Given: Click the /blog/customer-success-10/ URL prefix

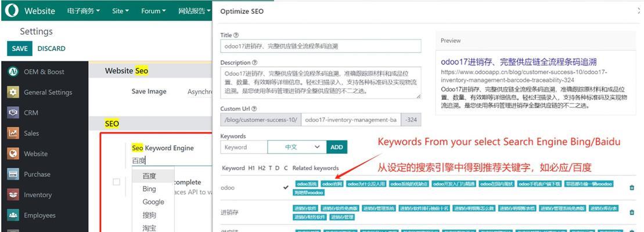Looking at the screenshot, I should [x=261, y=120].
